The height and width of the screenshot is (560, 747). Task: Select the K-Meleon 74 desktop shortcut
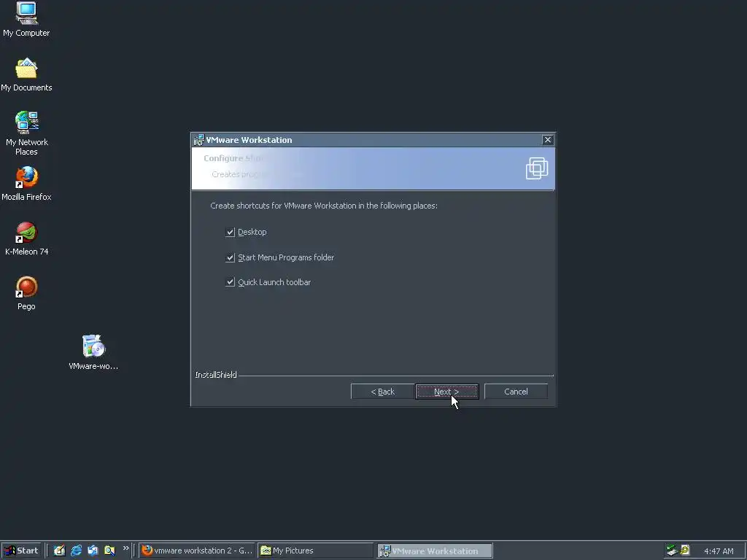[26, 238]
